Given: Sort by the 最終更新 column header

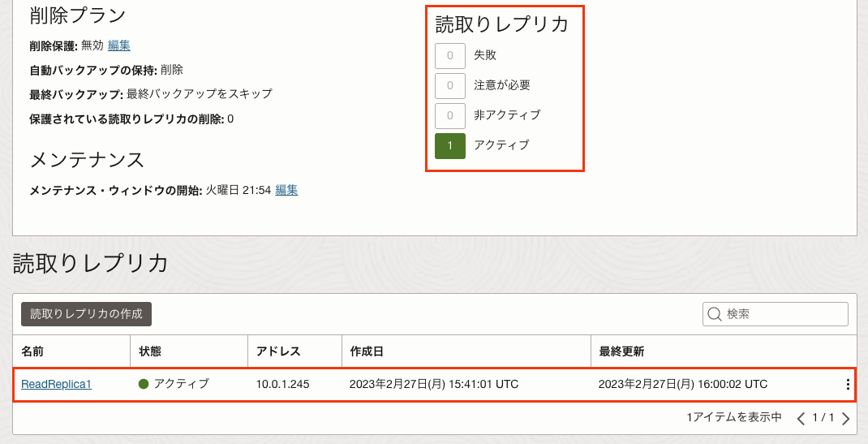Looking at the screenshot, I should pyautogui.click(x=621, y=351).
